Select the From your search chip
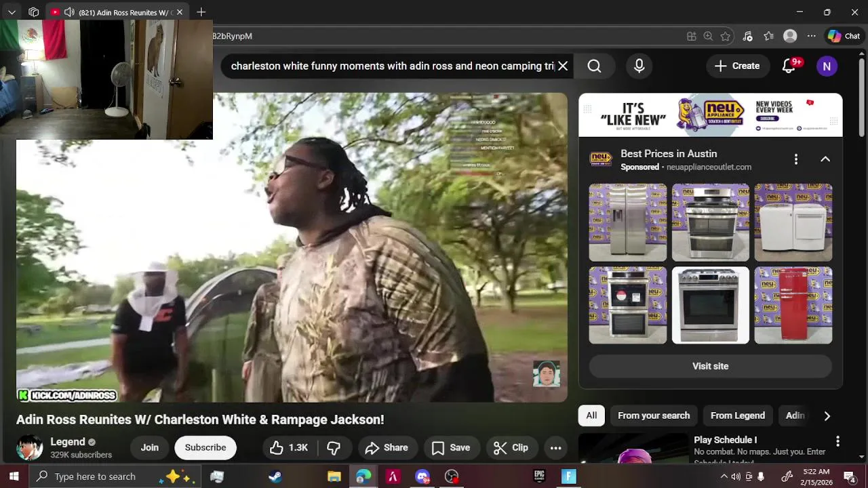Viewport: 868px width, 488px height. tap(654, 415)
